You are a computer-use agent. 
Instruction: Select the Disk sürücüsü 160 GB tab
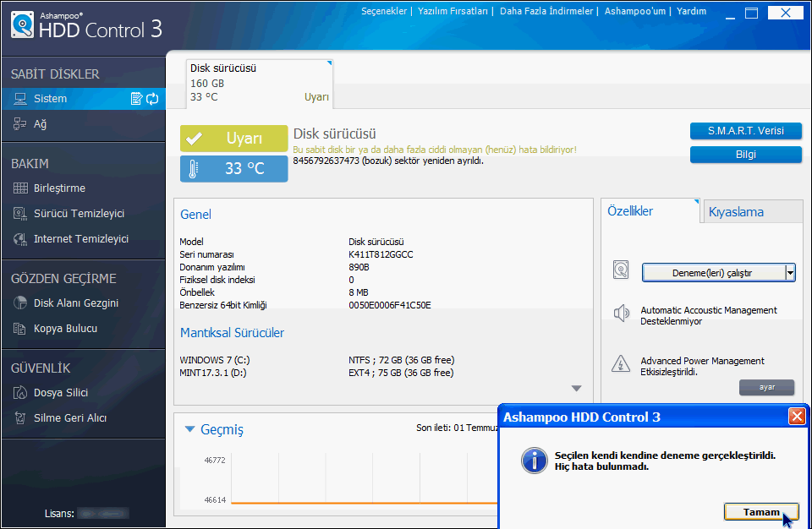(x=260, y=83)
